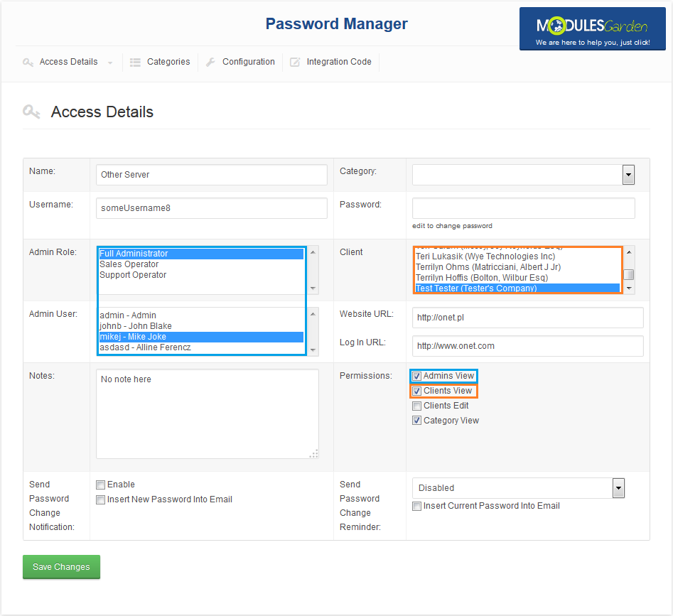Click the large key icon in Access Details heading
This screenshot has height=616, width=673.
point(32,112)
